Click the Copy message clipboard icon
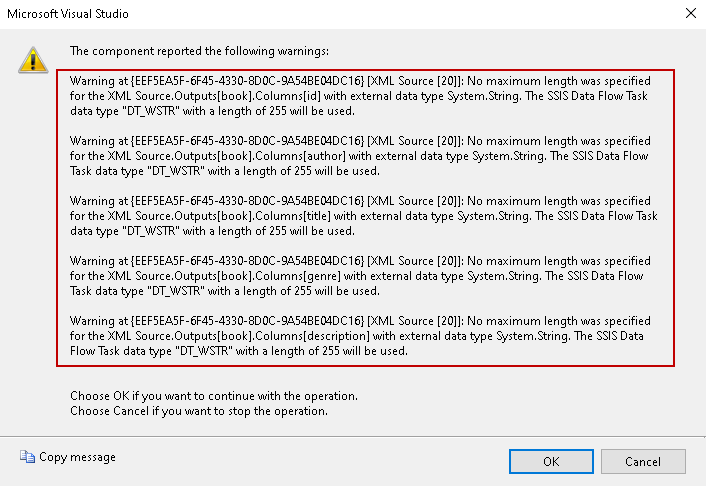Screen dimensions: 706x486 pos(27,458)
